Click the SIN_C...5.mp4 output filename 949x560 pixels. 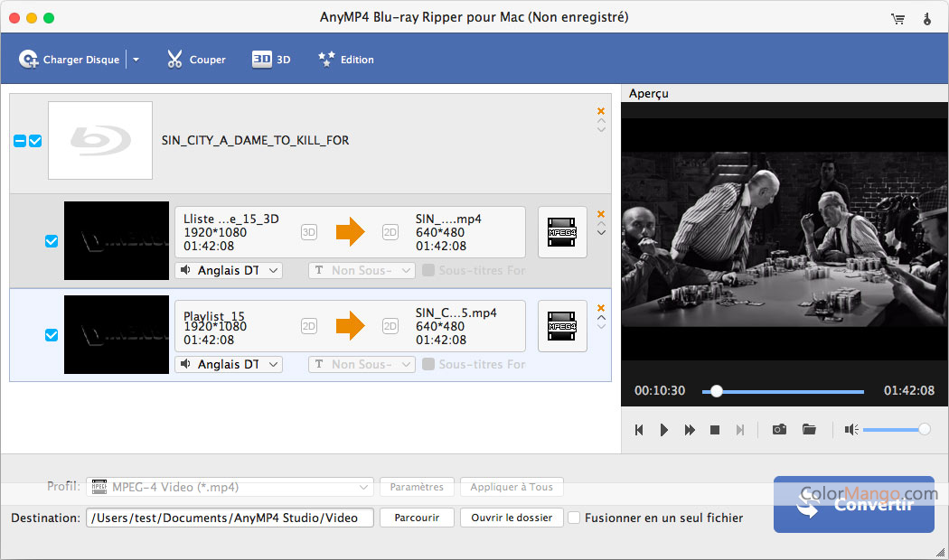(x=456, y=313)
